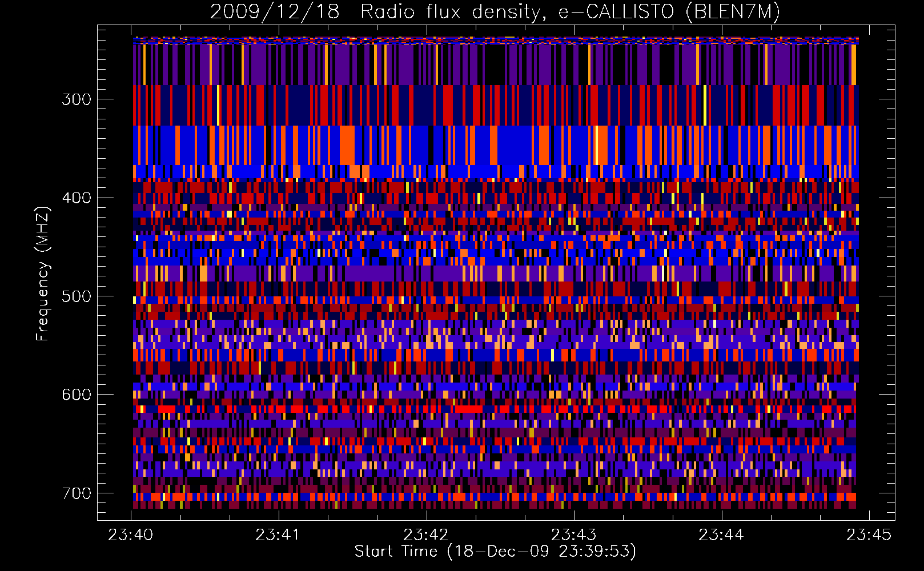
Task: Click the 23:44 time tick label
Action: [721, 535]
